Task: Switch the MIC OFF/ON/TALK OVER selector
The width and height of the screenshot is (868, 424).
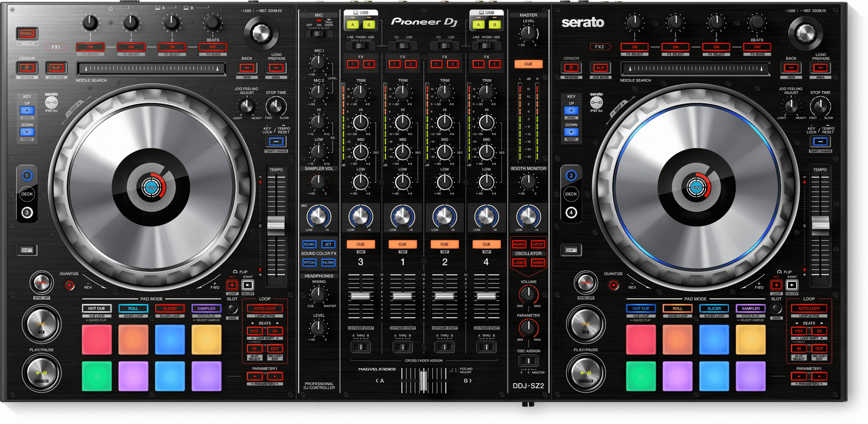Action: (319, 34)
